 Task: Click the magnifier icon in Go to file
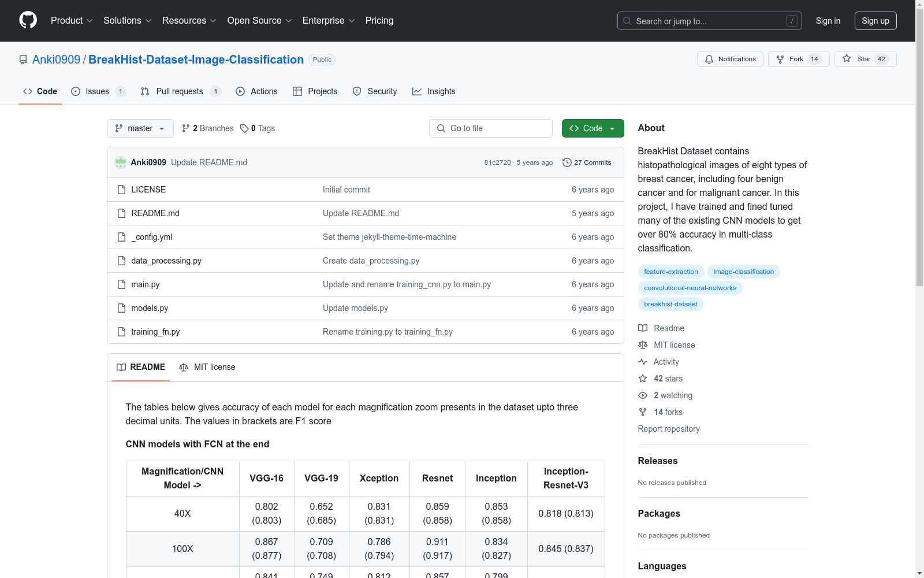[441, 128]
